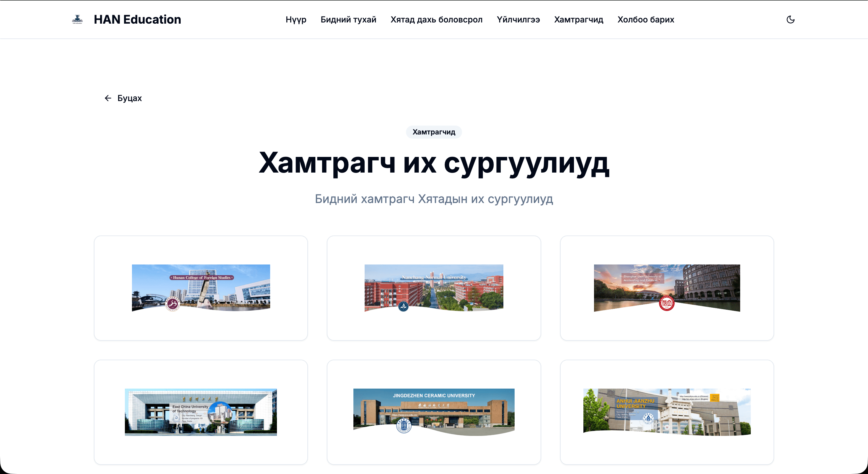
Task: Click the Jingdezhen Ceramic University blue seal
Action: 404,426
